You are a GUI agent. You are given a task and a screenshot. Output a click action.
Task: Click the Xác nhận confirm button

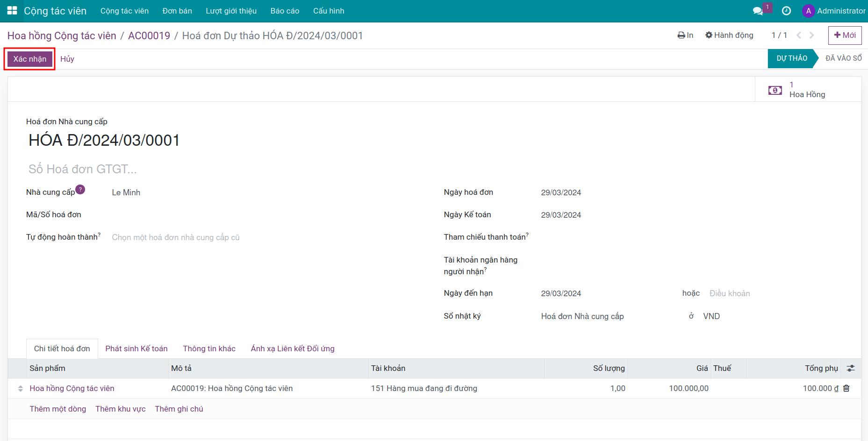[30, 59]
